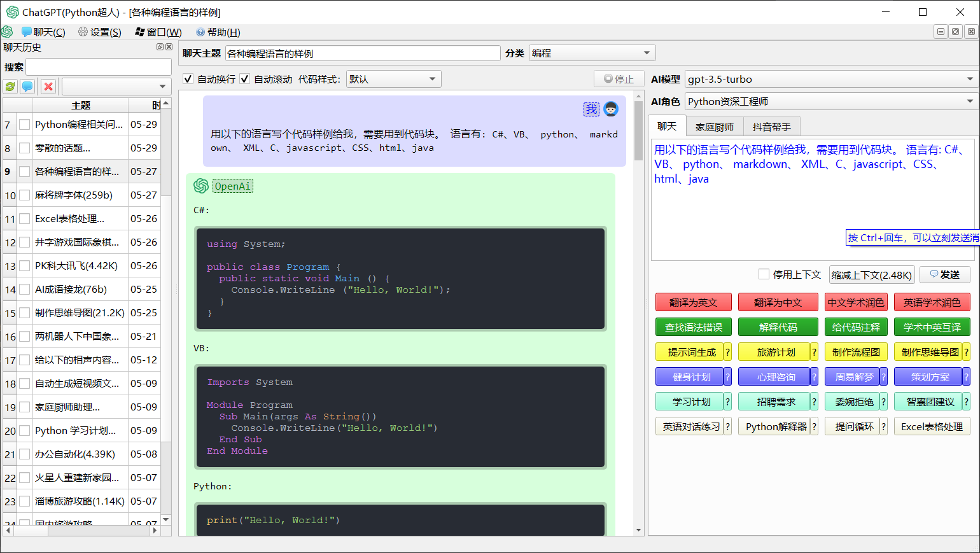Click the 解释代码 button

(x=778, y=327)
